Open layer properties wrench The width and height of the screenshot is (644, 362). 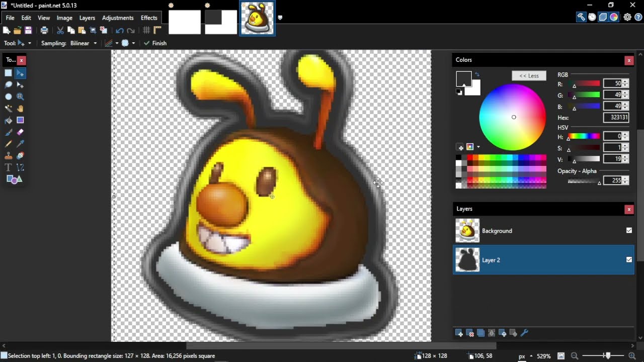(x=524, y=333)
